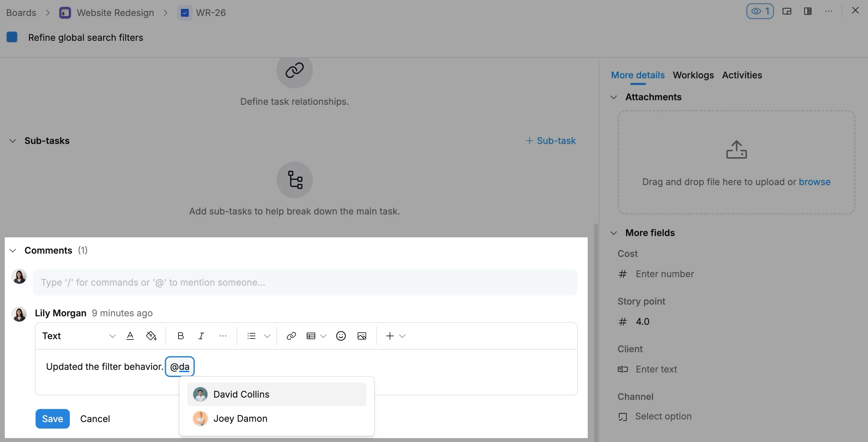Open the more options ellipsis in header

829,11
